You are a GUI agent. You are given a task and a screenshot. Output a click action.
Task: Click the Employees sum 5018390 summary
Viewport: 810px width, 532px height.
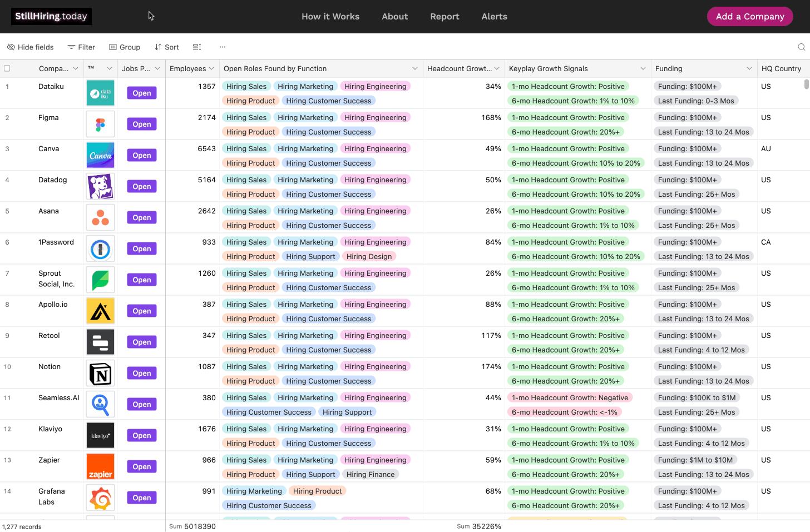pyautogui.click(x=192, y=526)
